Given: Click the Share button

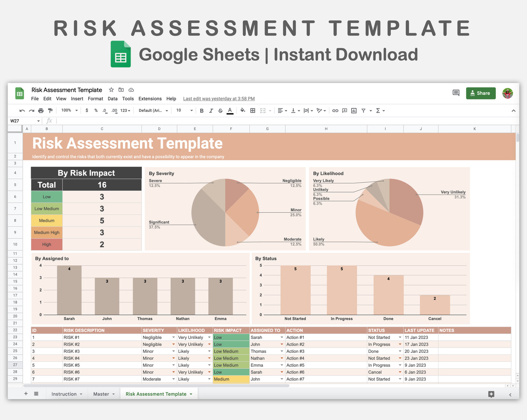Looking at the screenshot, I should point(481,93).
